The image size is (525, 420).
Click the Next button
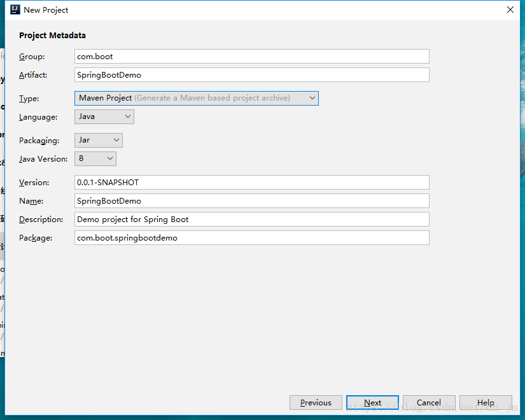point(372,402)
